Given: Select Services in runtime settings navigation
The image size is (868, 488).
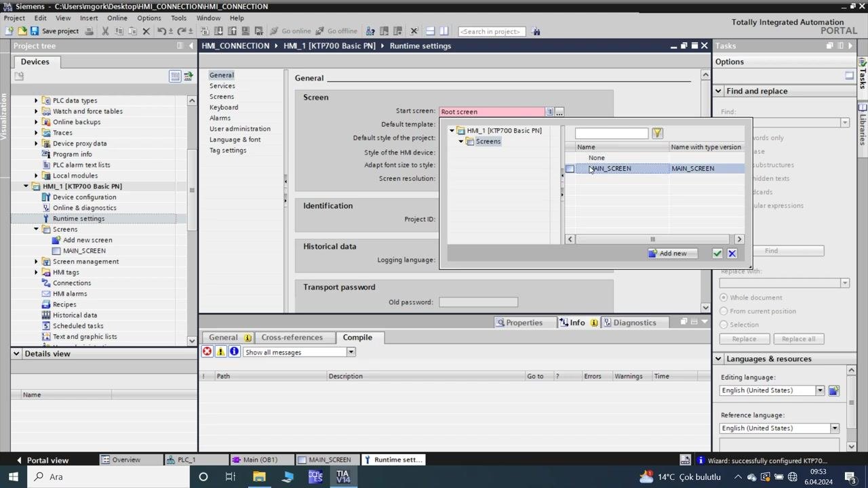Looking at the screenshot, I should point(222,85).
